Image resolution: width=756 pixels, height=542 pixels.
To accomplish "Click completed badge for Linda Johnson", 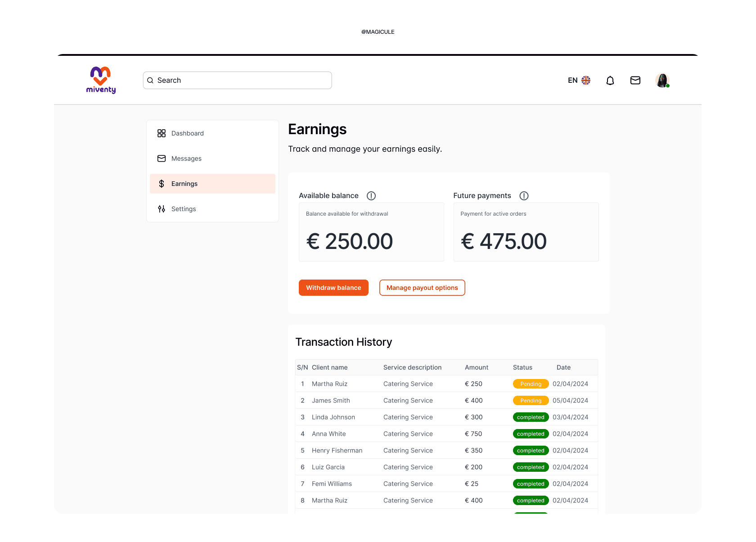I will coord(531,417).
